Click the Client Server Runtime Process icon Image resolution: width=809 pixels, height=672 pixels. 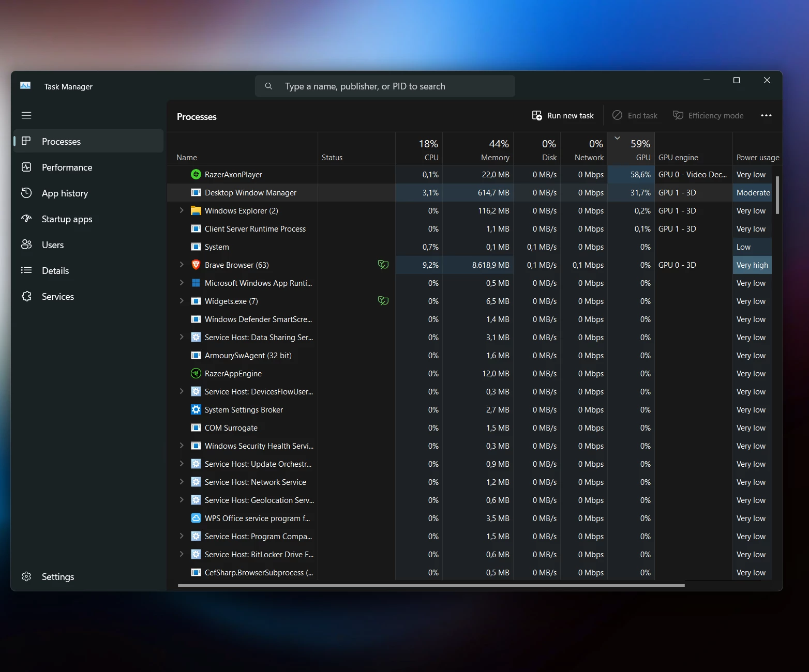pos(196,229)
